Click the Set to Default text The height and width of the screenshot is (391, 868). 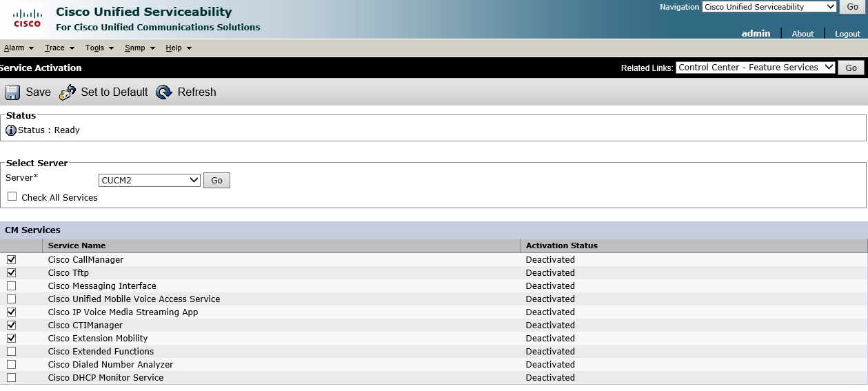coord(114,92)
